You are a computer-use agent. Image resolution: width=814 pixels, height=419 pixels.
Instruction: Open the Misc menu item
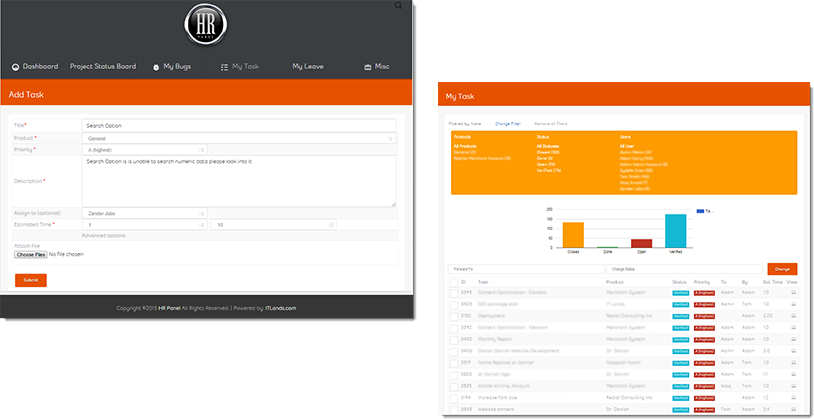tap(376, 67)
